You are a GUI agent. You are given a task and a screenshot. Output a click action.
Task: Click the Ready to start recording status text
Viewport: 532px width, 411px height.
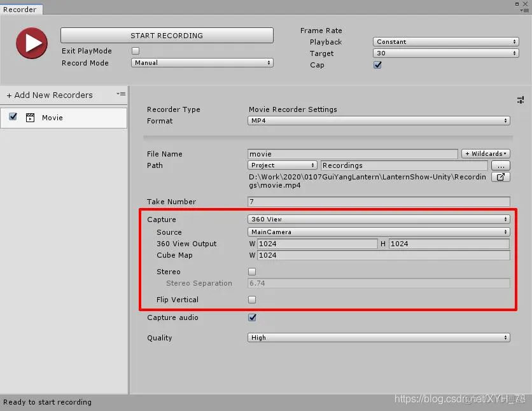click(x=47, y=402)
